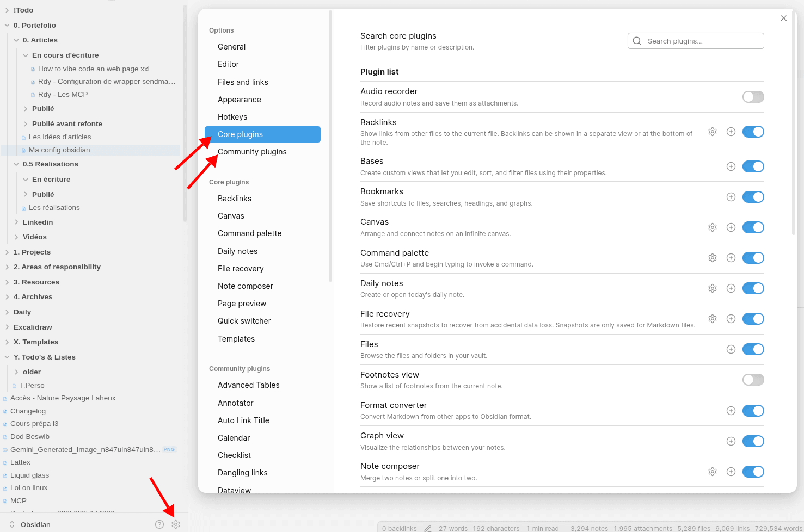Open help icon next to vault name

[159, 524]
